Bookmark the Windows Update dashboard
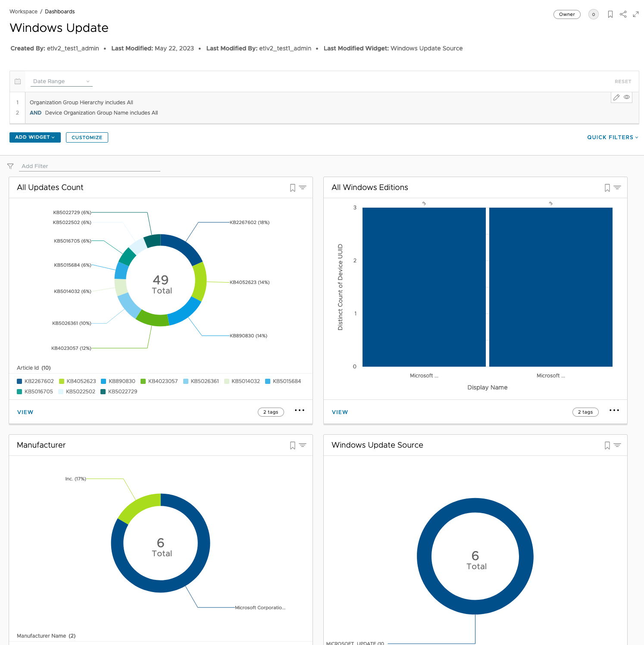 coord(610,14)
